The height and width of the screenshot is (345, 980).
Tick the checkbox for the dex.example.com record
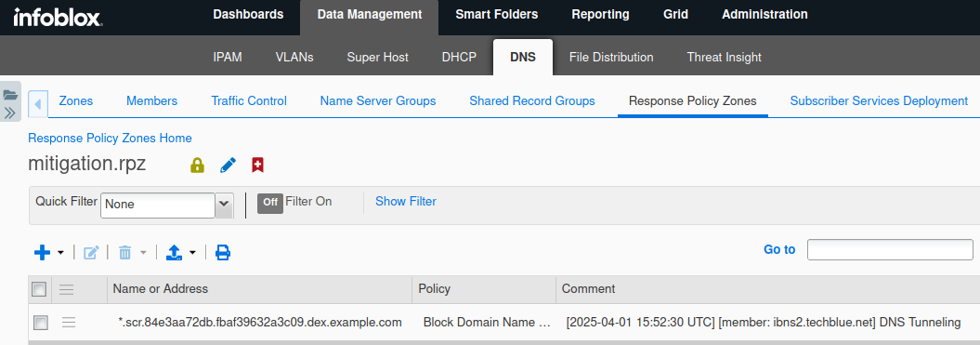coord(40,323)
